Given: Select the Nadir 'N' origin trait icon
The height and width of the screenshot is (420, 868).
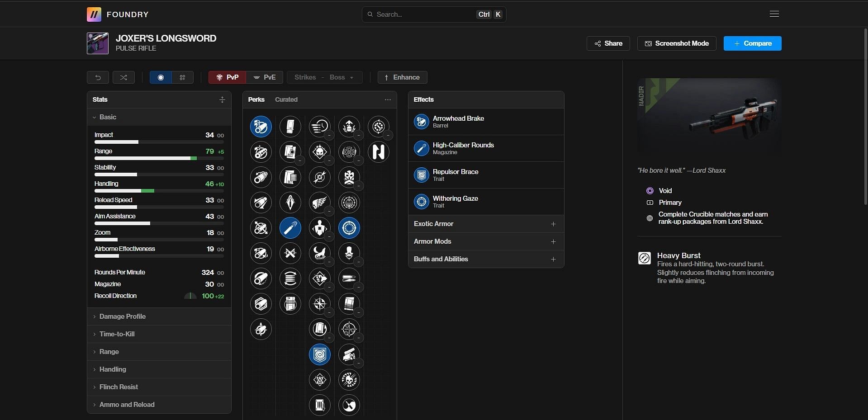Looking at the screenshot, I should click(379, 152).
